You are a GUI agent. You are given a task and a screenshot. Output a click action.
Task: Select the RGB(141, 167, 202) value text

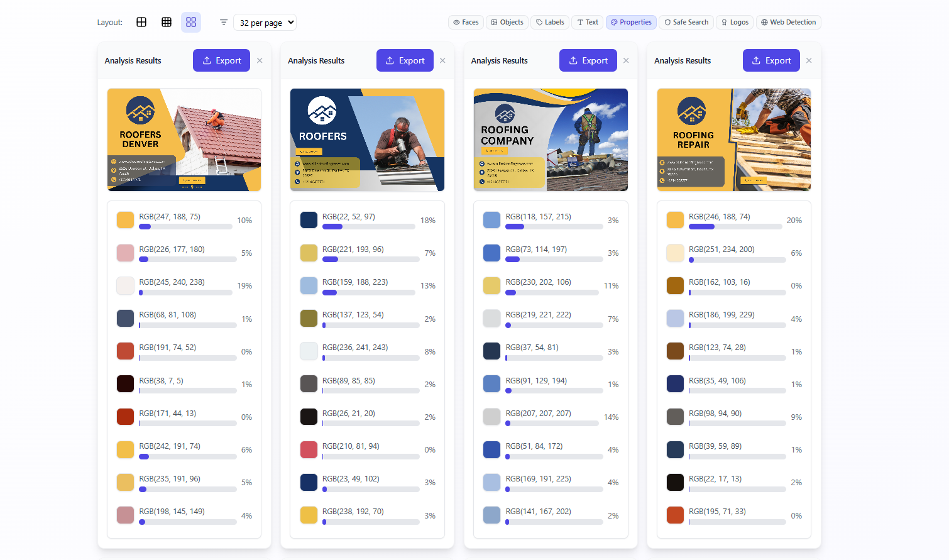(539, 512)
